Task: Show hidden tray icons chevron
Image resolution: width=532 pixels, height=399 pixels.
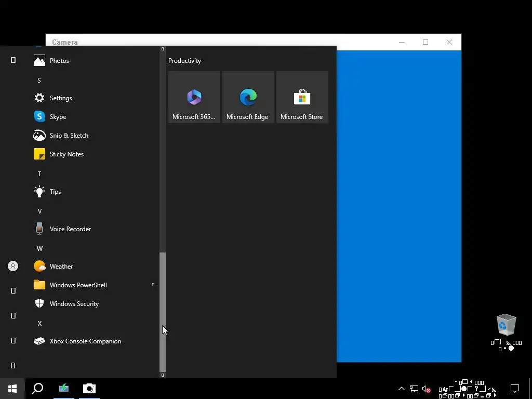Action: point(402,389)
